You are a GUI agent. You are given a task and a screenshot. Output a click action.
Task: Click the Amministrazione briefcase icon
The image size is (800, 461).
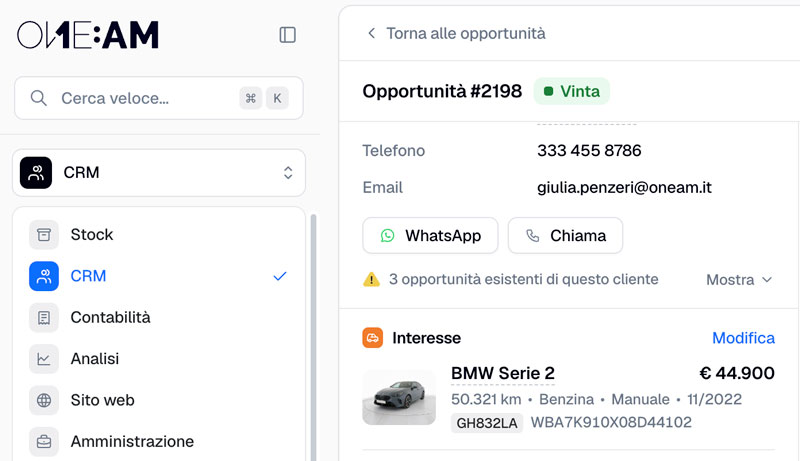[44, 441]
